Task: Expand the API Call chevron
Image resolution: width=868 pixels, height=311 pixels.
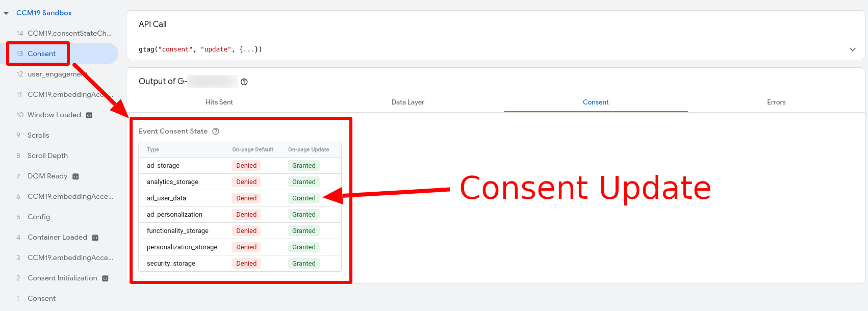Action: tap(852, 49)
